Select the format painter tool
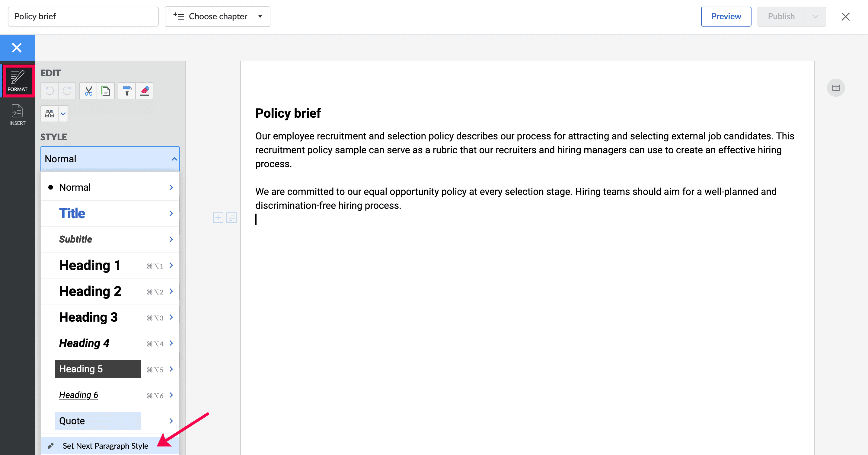 pos(127,91)
